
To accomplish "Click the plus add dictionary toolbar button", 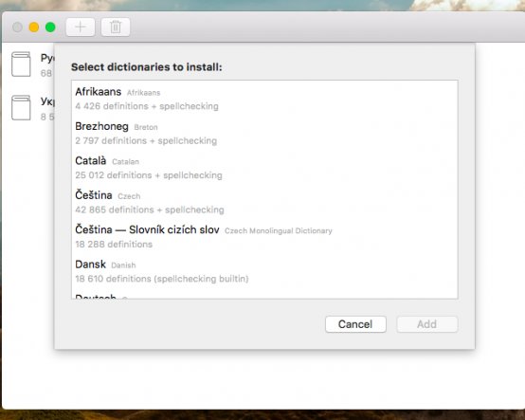I will (x=81, y=27).
